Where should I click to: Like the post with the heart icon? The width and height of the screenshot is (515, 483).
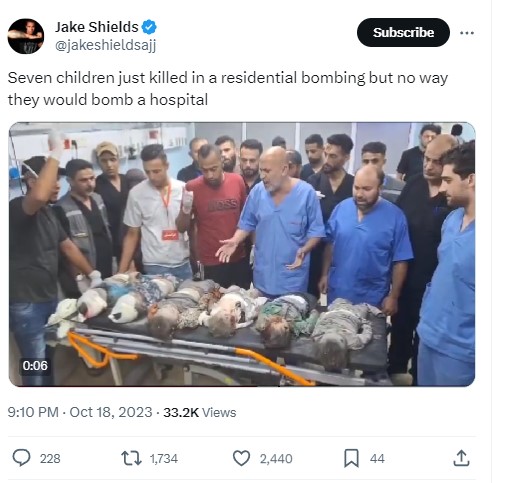(x=241, y=458)
